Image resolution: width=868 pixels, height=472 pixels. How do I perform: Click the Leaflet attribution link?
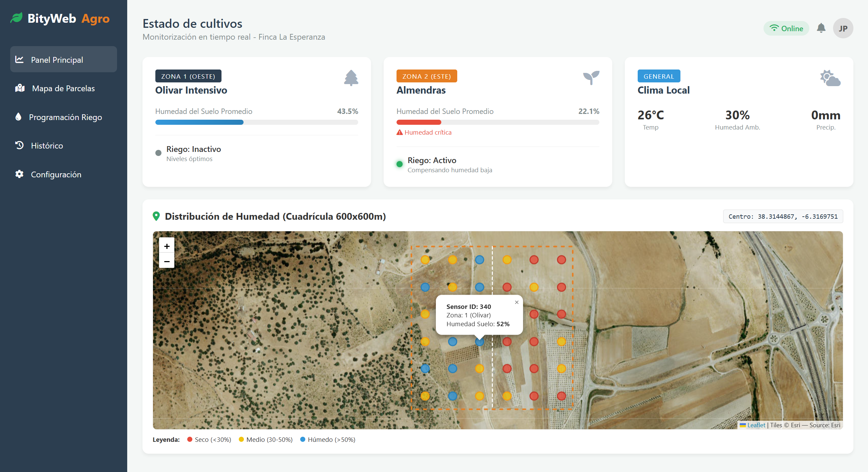[x=756, y=425]
